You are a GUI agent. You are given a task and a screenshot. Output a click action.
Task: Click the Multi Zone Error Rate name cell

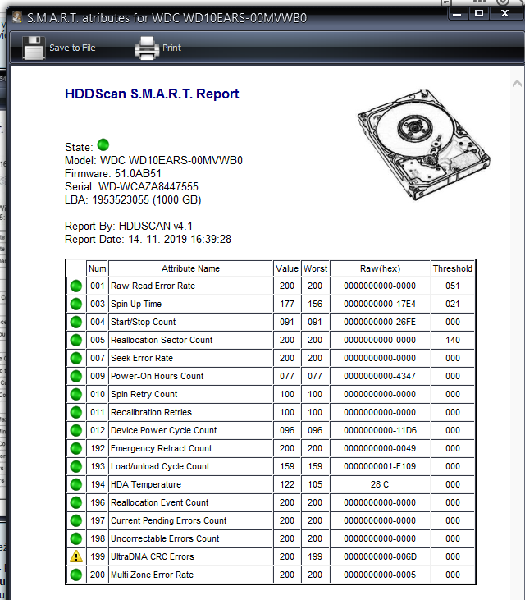191,575
